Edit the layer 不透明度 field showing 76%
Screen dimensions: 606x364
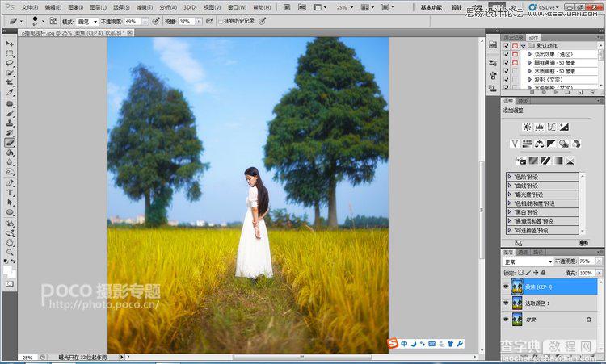point(587,261)
